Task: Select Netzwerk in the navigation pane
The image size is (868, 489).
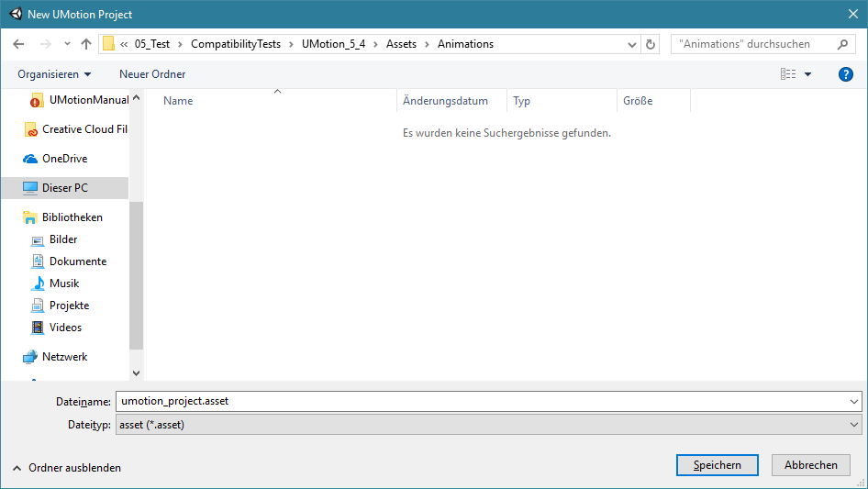Action: click(64, 357)
